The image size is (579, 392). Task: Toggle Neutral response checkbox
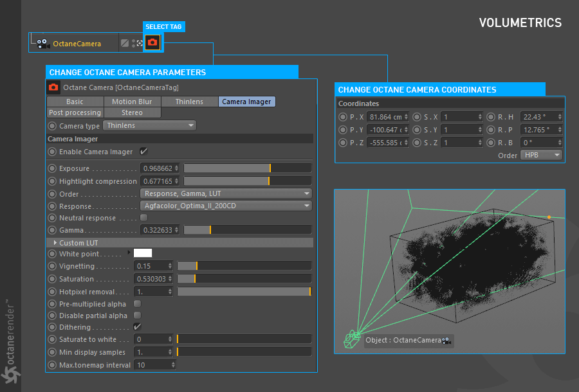[x=143, y=218]
